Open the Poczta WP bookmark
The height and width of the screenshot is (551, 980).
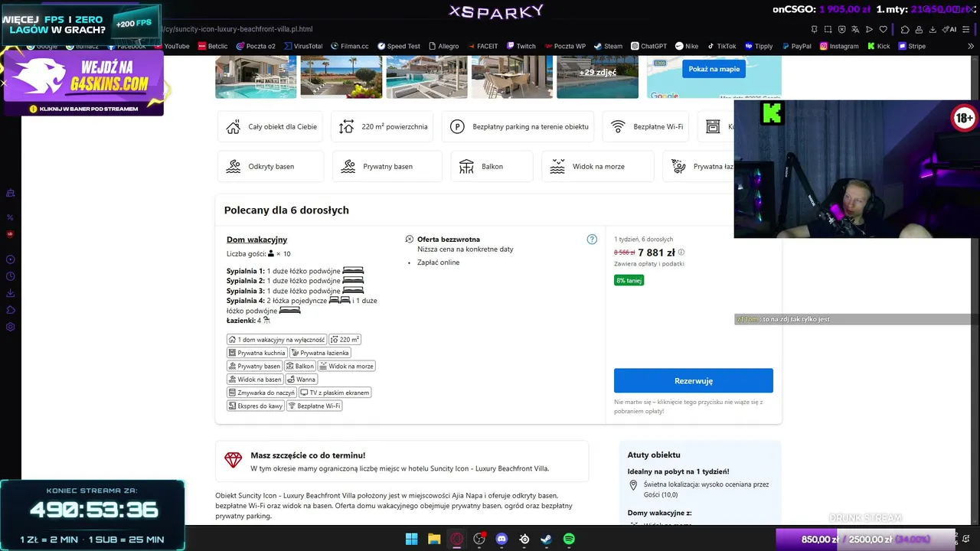(564, 46)
